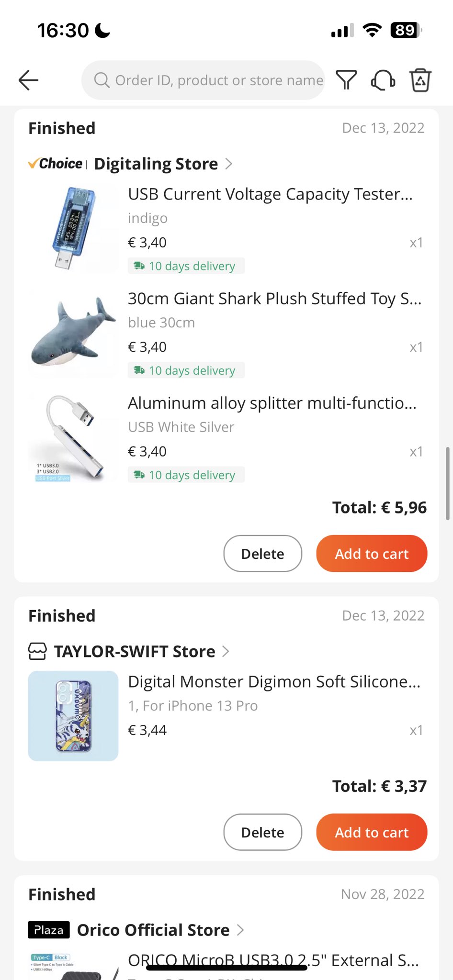Open the USB voltage tester thumbnail
The image size is (453, 980).
(73, 229)
